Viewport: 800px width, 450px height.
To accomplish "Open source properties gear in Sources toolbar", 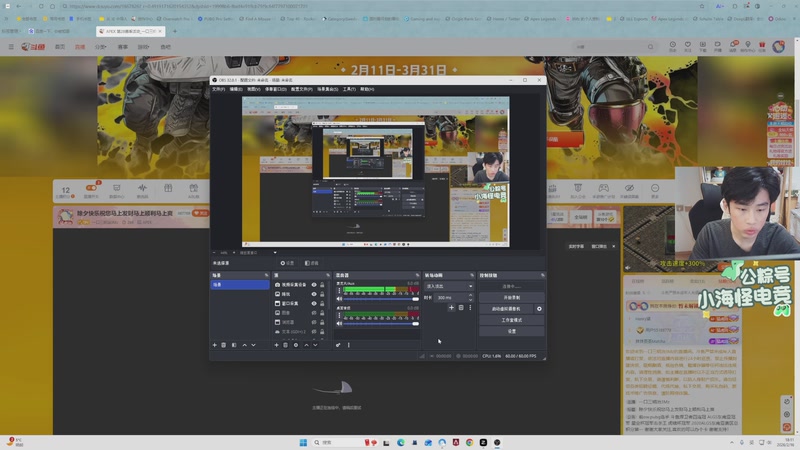I will [296, 345].
